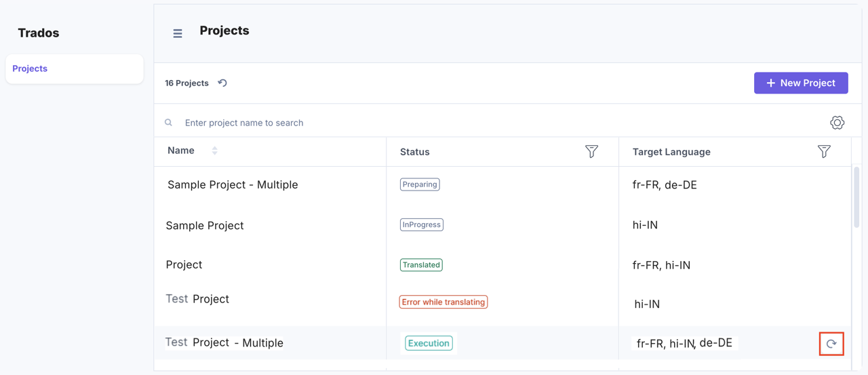Select the Test Project row name
Image resolution: width=868 pixels, height=375 pixels.
[x=197, y=299]
